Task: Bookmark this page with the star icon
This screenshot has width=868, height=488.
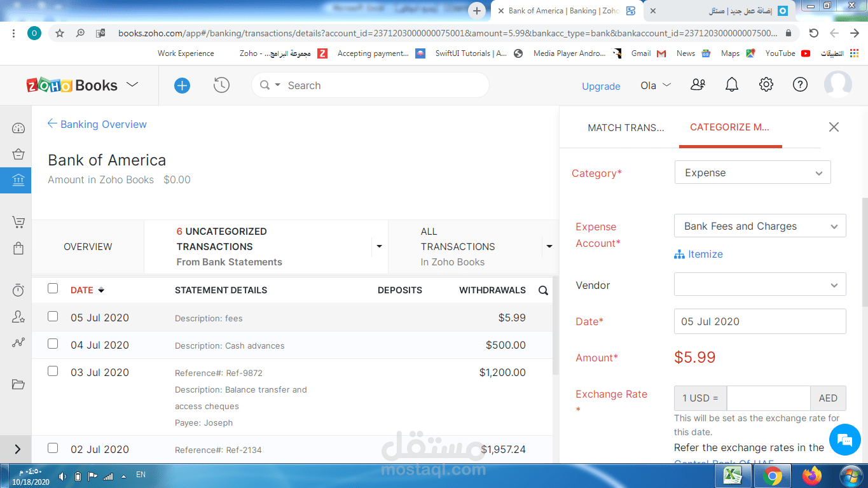Action: [x=60, y=33]
